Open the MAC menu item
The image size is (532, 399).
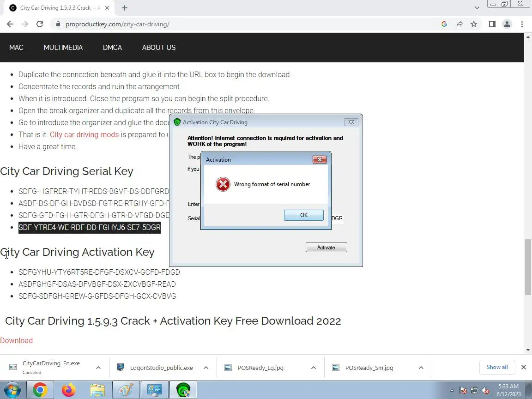pyautogui.click(x=16, y=48)
